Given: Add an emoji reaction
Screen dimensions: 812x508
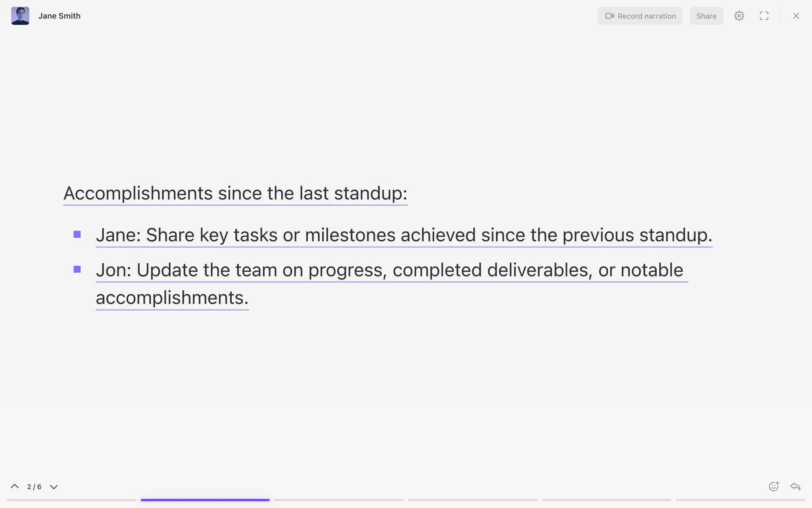Looking at the screenshot, I should point(774,486).
